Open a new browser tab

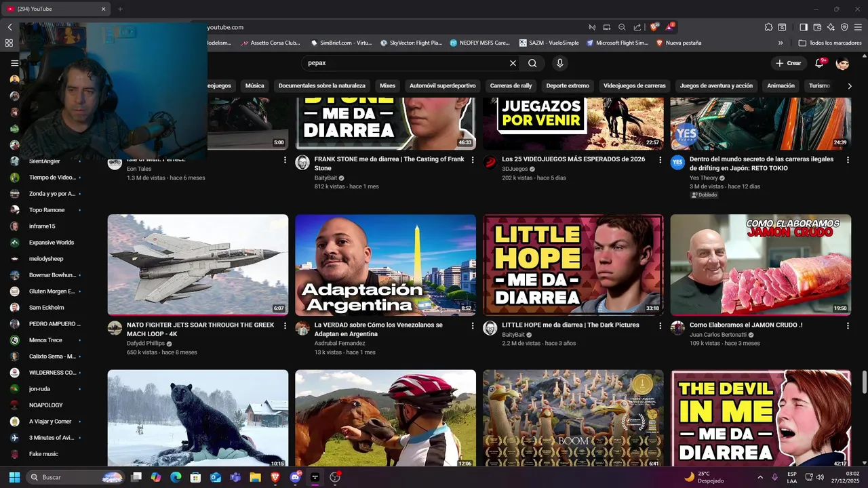pyautogui.click(x=120, y=9)
